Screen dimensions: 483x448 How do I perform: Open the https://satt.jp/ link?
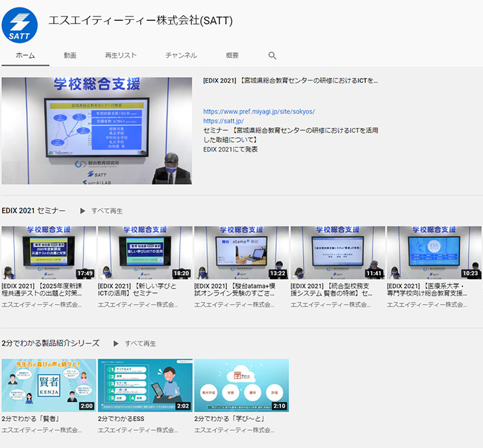224,121
